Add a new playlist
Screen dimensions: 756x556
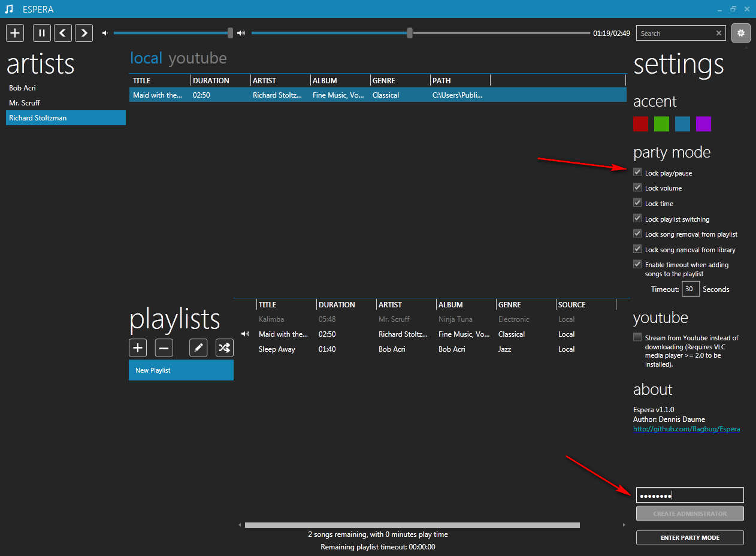pyautogui.click(x=138, y=347)
